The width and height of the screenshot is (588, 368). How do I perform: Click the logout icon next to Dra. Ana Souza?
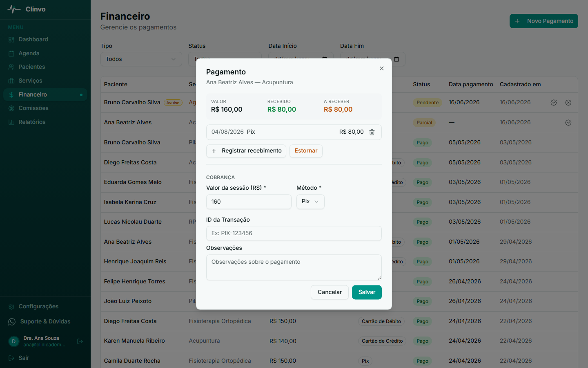(x=80, y=341)
